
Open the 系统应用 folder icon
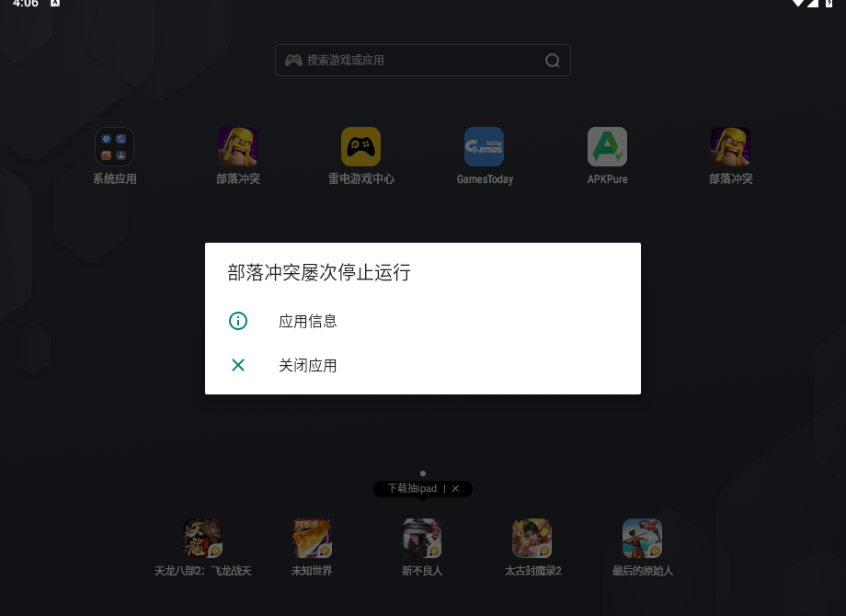[115, 147]
